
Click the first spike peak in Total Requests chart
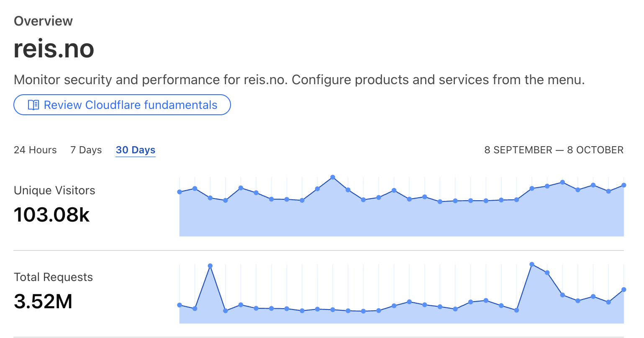[210, 266]
